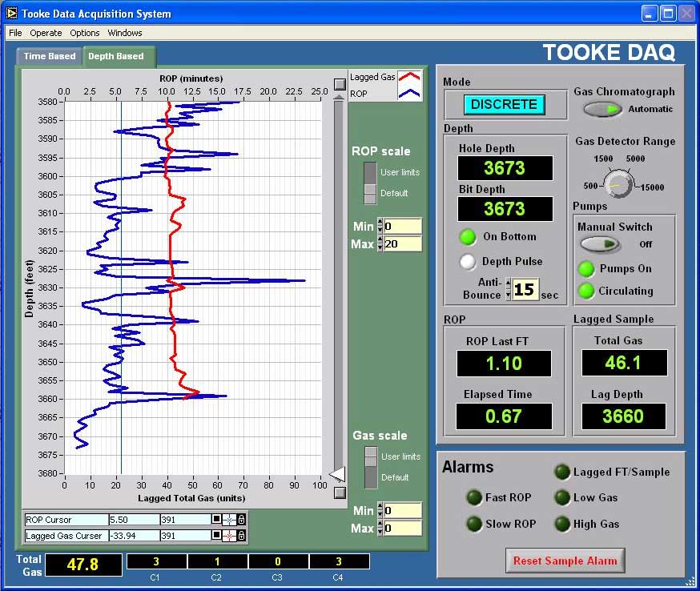Click the ROP Cursor black square selector icon
This screenshot has width=700, height=591.
(x=216, y=519)
